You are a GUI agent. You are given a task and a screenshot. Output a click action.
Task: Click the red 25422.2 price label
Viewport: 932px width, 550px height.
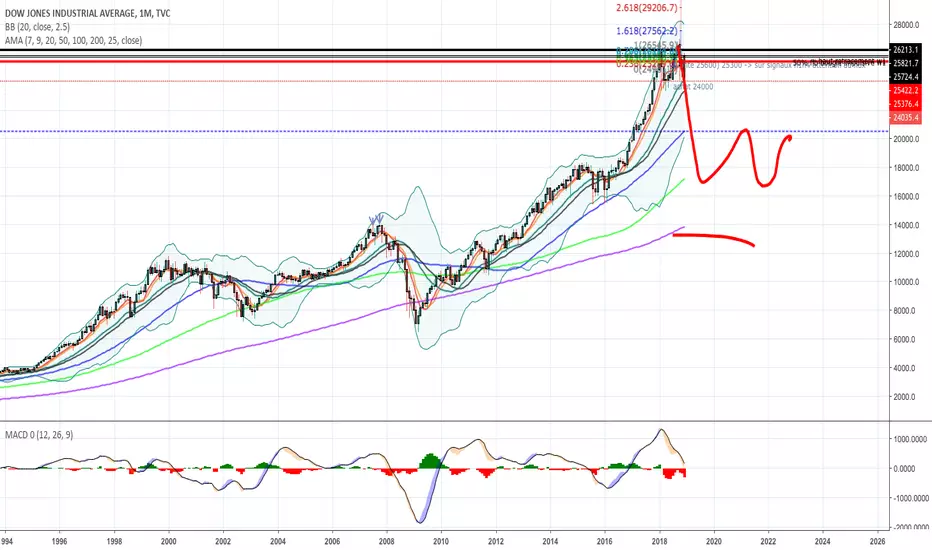[x=905, y=90]
